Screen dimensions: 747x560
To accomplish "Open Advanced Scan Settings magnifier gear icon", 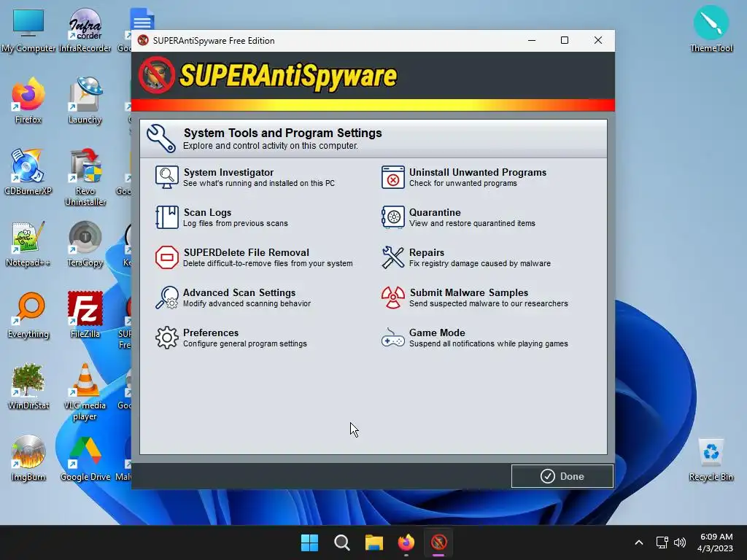I will (x=167, y=297).
